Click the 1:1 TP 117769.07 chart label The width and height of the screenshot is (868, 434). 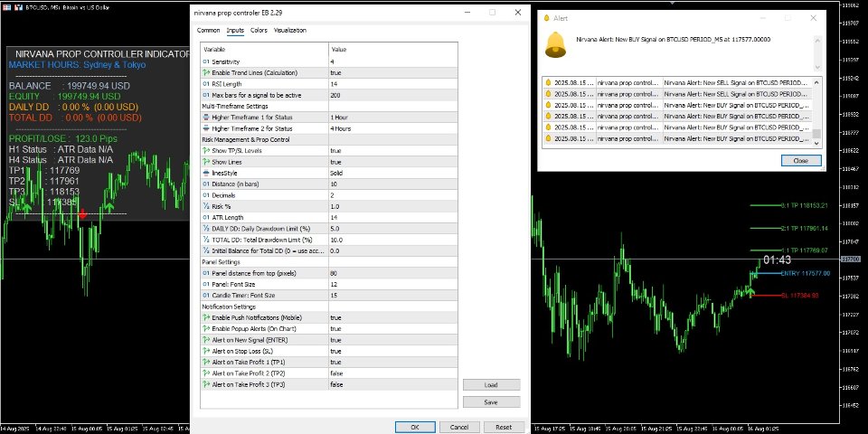tap(805, 250)
